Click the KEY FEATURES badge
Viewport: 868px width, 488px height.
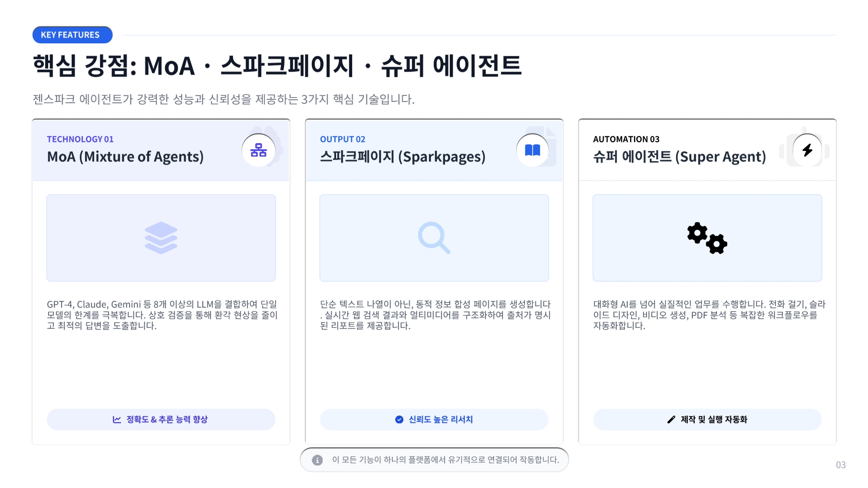tap(72, 35)
